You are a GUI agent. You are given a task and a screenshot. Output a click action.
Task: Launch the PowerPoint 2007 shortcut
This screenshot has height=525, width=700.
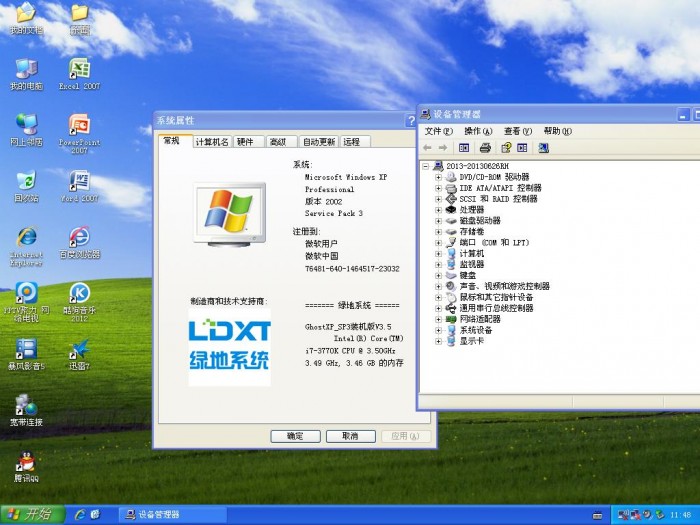click(79, 133)
